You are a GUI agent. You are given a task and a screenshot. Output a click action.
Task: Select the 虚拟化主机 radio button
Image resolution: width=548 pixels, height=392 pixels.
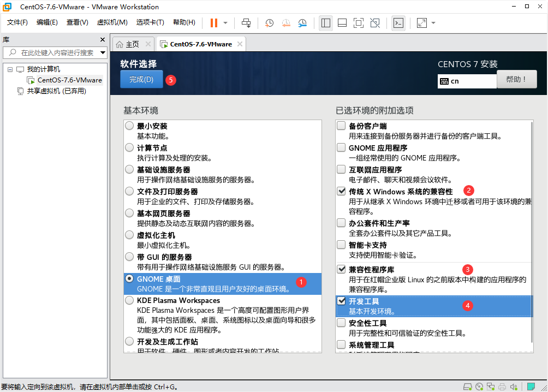click(130, 235)
